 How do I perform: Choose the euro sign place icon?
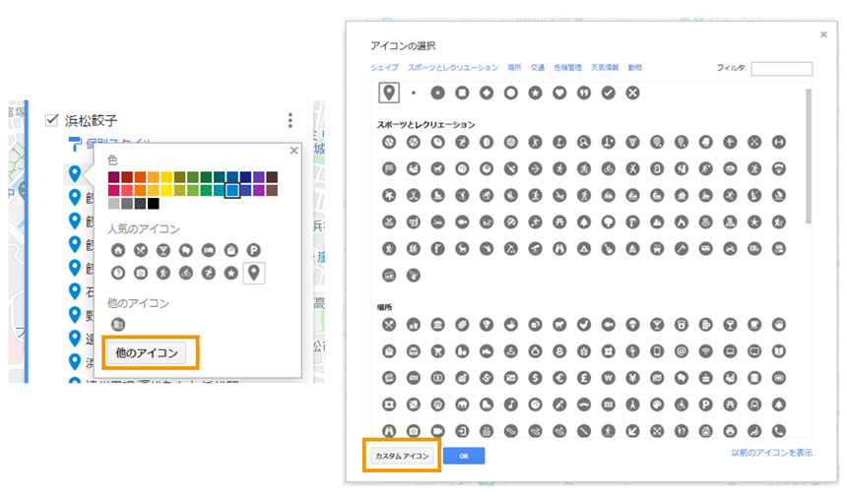pos(559,378)
